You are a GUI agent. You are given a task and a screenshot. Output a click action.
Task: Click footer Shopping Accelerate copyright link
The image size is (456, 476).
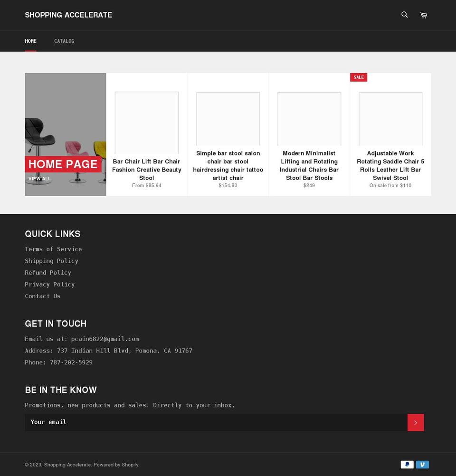pyautogui.click(x=67, y=465)
